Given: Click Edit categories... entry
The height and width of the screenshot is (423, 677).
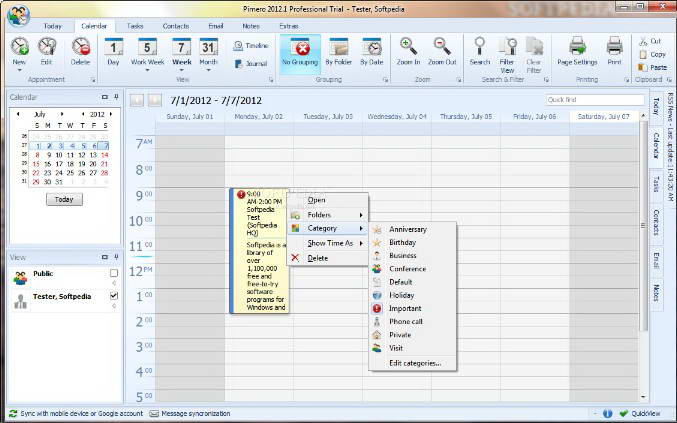Looking at the screenshot, I should click(x=412, y=363).
